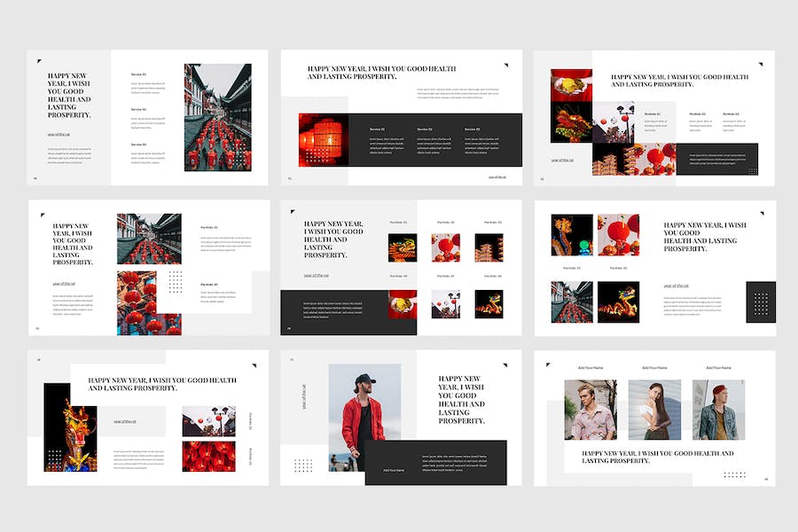Click the dot grid icon beside the red-jacket man
Screen dimensions: 798x532
tap(303, 465)
